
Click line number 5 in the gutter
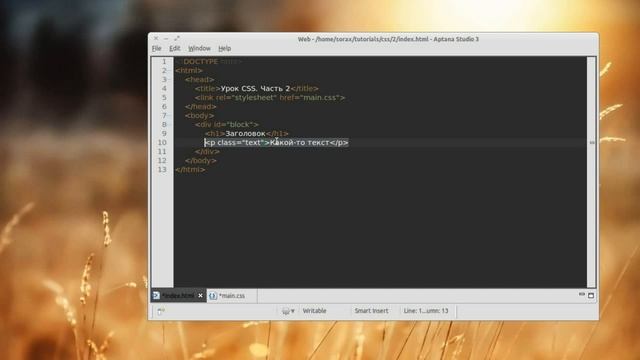pyautogui.click(x=164, y=98)
